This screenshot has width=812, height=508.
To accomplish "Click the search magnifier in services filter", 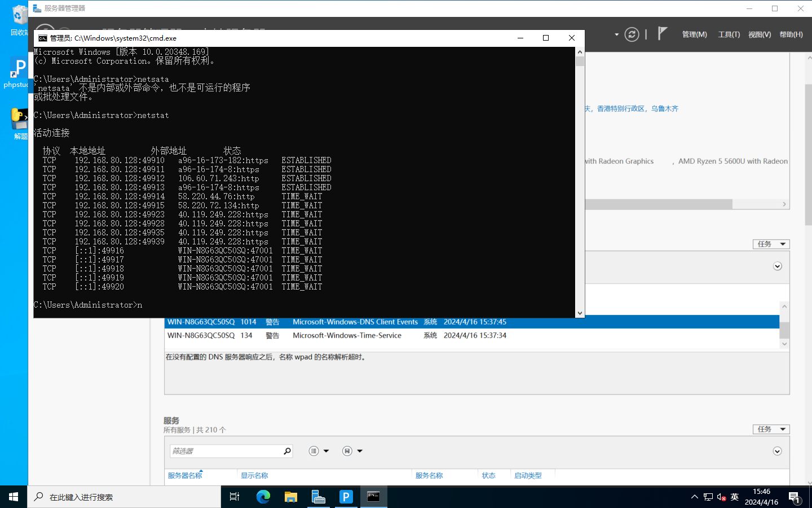I will coord(287,451).
